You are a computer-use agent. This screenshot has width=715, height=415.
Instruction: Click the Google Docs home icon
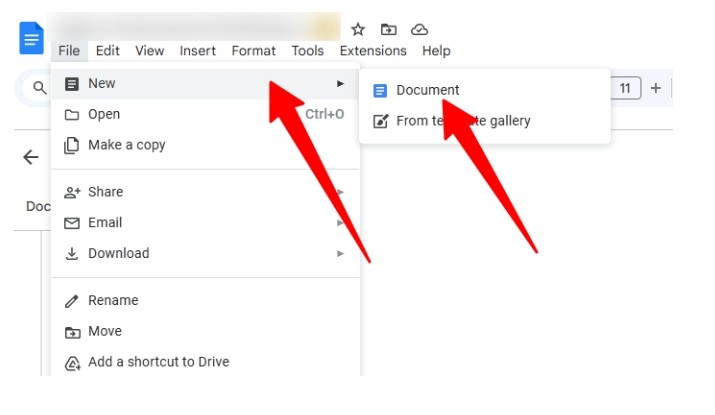pos(31,38)
